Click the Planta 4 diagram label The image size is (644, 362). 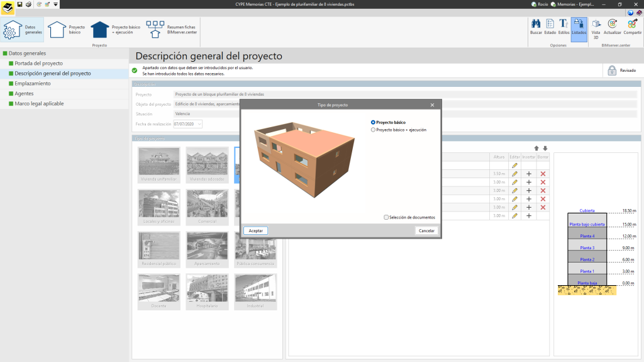click(x=587, y=236)
